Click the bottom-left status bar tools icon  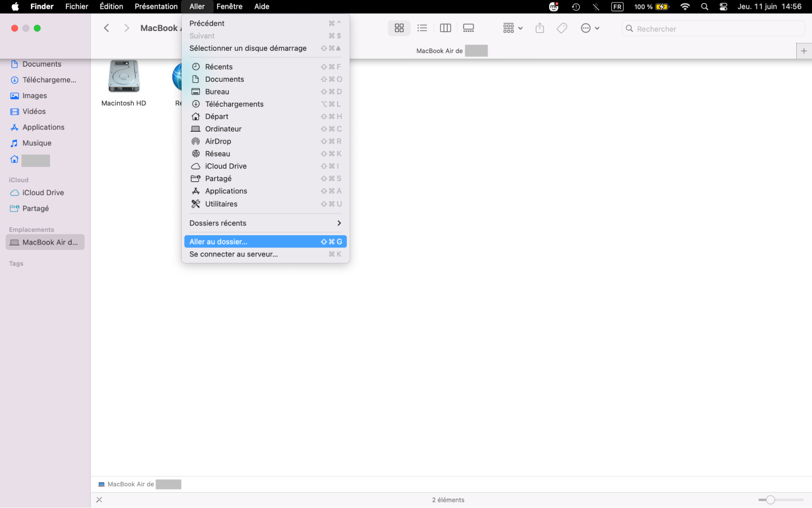click(99, 500)
